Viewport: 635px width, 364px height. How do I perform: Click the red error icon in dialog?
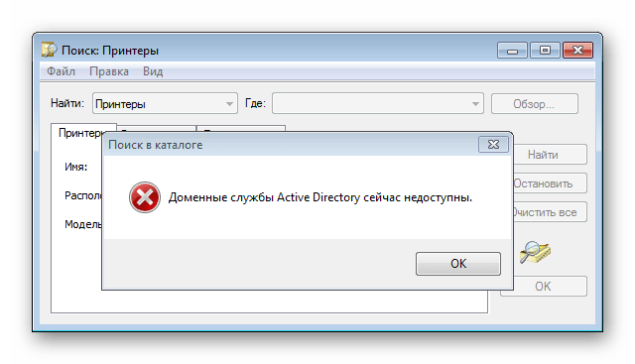tap(145, 197)
